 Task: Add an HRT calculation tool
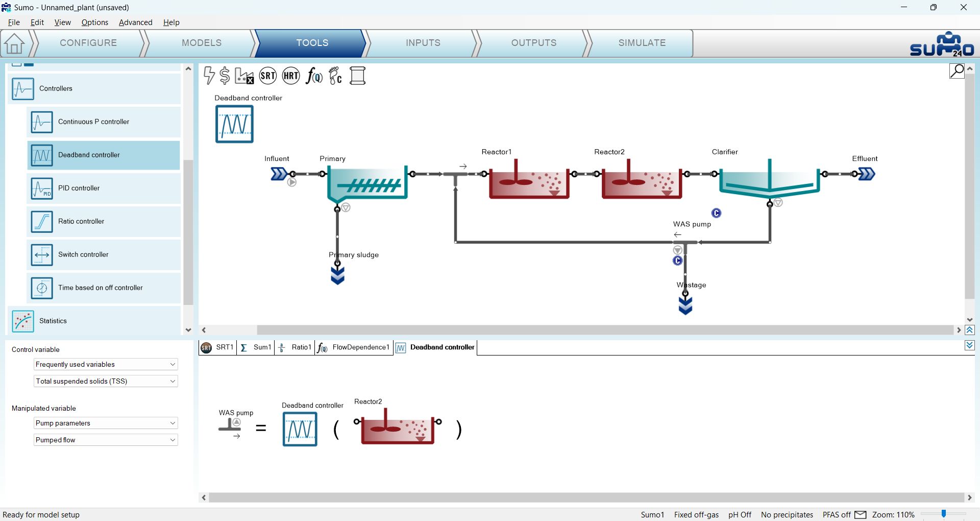291,76
